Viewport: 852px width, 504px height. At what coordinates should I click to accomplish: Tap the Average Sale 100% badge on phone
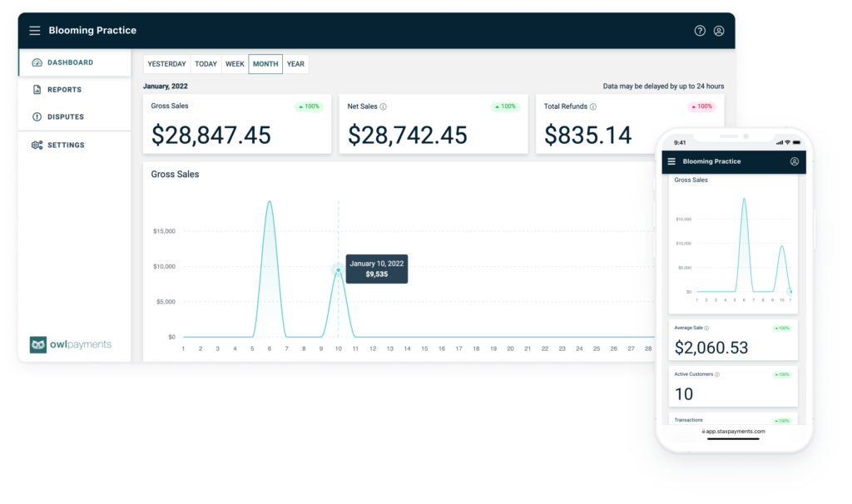(782, 328)
